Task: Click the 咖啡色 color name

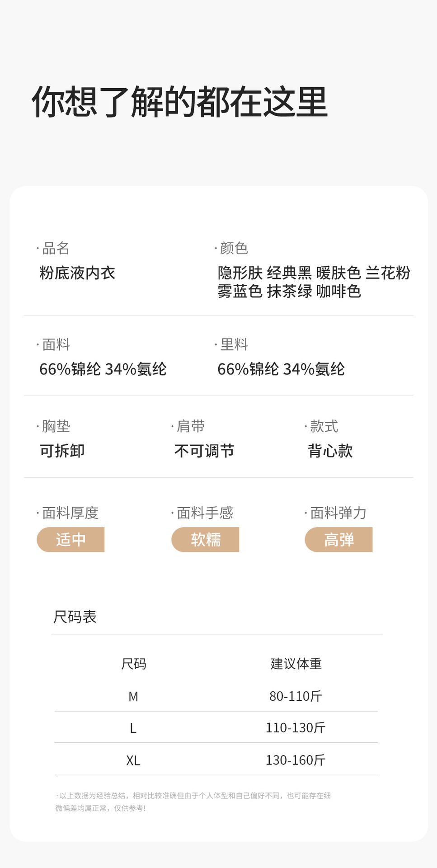Action: [338, 292]
